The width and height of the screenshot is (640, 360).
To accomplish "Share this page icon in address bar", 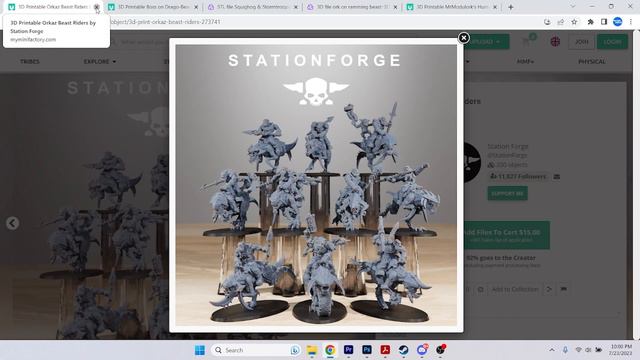I will pos(560,22).
